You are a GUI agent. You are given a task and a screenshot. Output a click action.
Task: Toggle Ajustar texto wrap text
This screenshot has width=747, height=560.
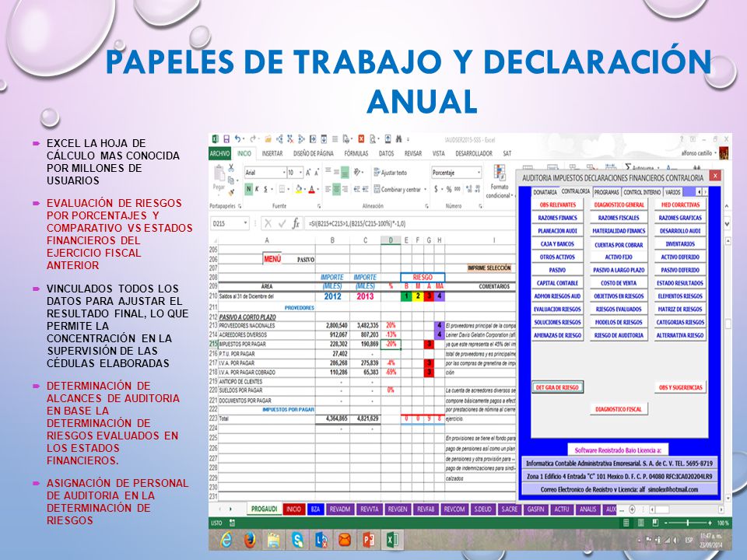(x=390, y=173)
